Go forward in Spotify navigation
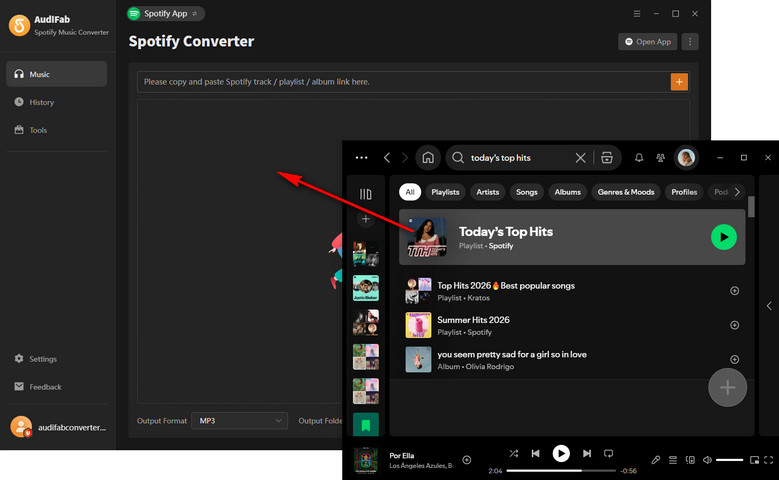Viewport: 779px width, 480px height. [405, 158]
